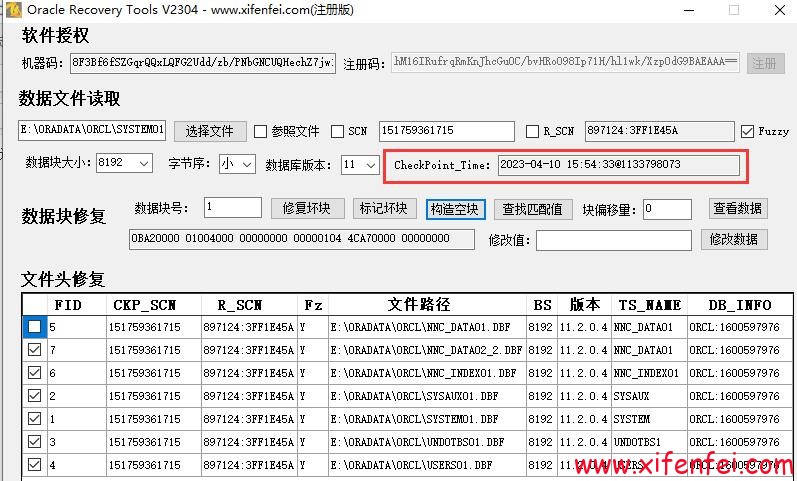
Task: Click the BS cell 8192 in the UNDOTBS01 row
Action: click(542, 441)
